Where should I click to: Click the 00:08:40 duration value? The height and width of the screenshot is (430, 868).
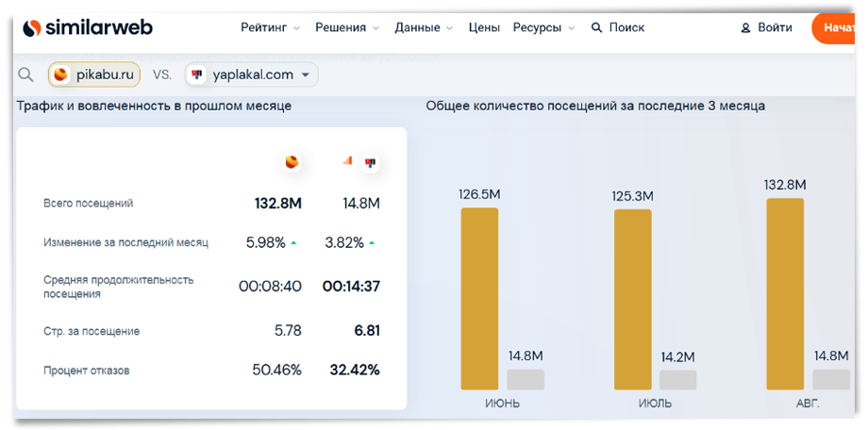[x=270, y=286]
